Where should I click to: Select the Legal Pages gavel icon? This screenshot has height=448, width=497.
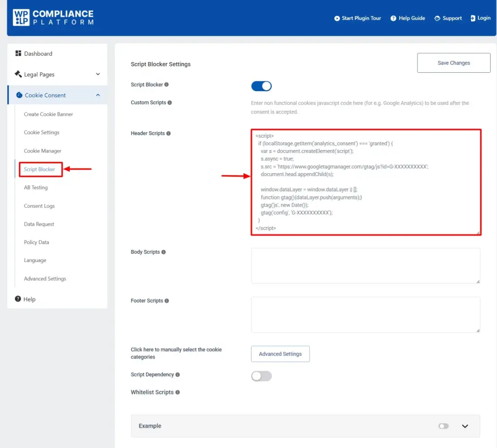tap(18, 74)
